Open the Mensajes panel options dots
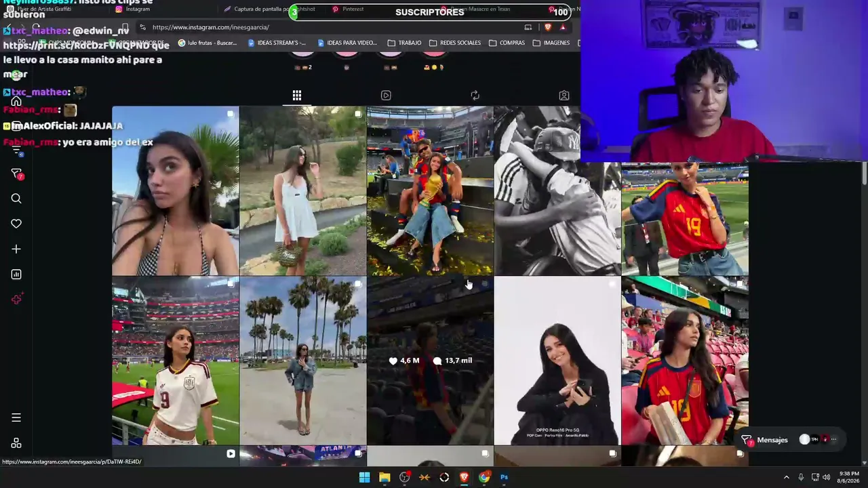Viewport: 868px width, 488px height. tap(833, 440)
